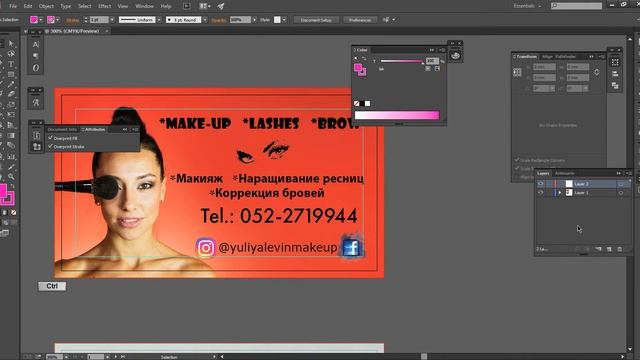Click the Glyphs panel icon
The width and height of the screenshot is (640, 360).
tap(36, 103)
